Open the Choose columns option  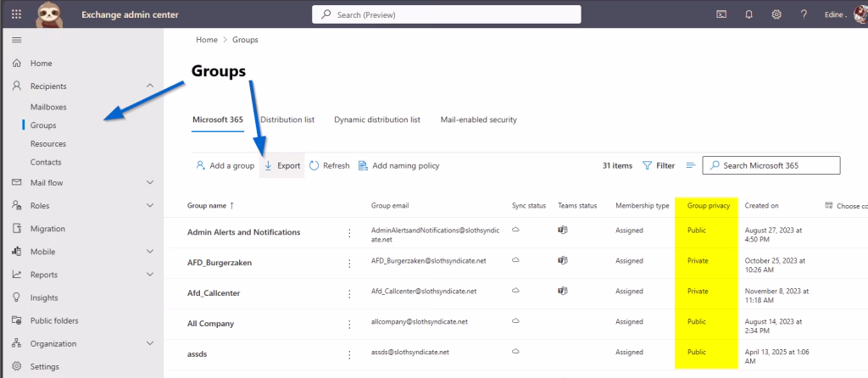click(846, 205)
